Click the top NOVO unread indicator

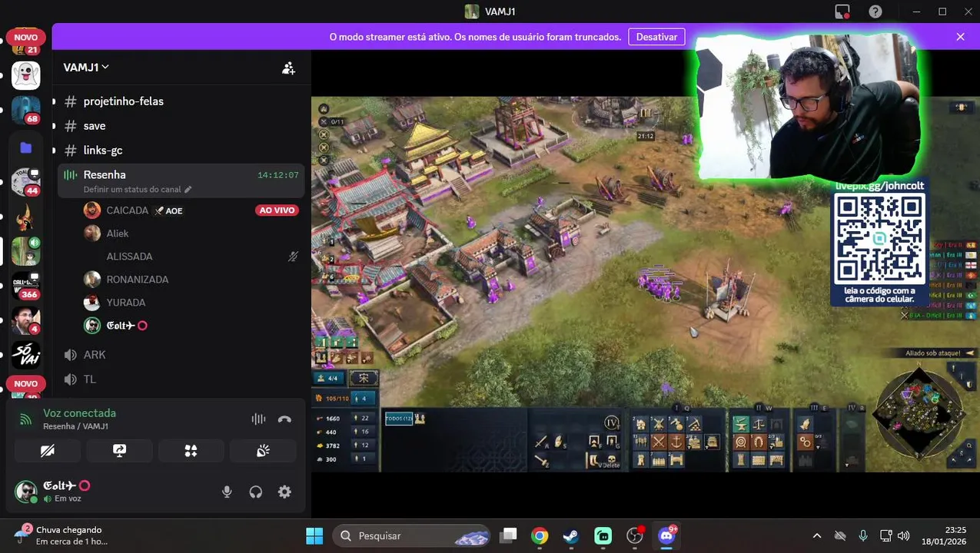click(x=25, y=38)
